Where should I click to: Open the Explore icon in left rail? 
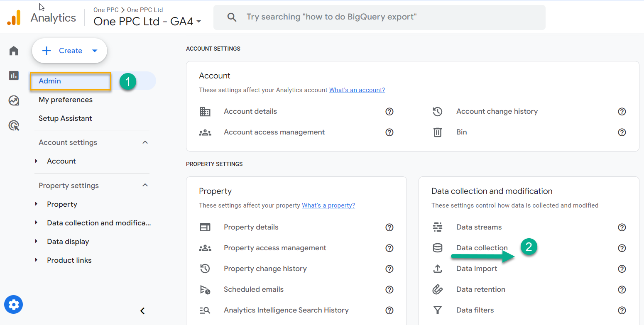pos(14,100)
